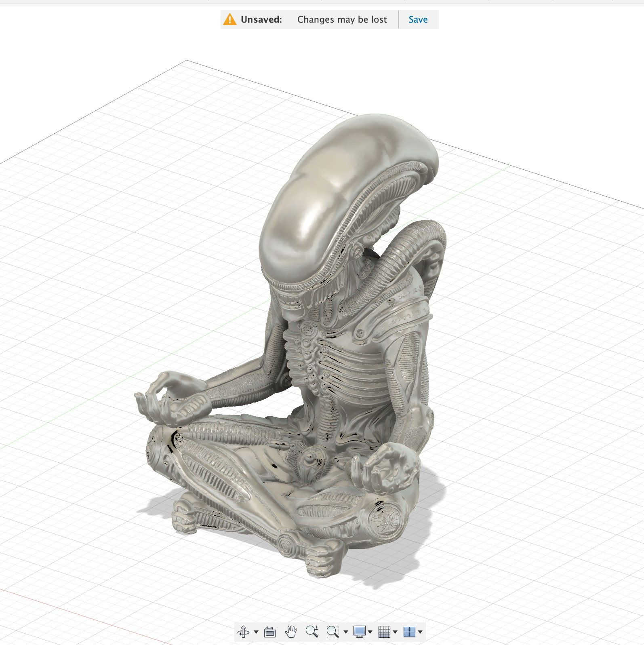This screenshot has height=645, width=644.
Task: Expand the Viewports dropdown arrow
Action: (421, 632)
